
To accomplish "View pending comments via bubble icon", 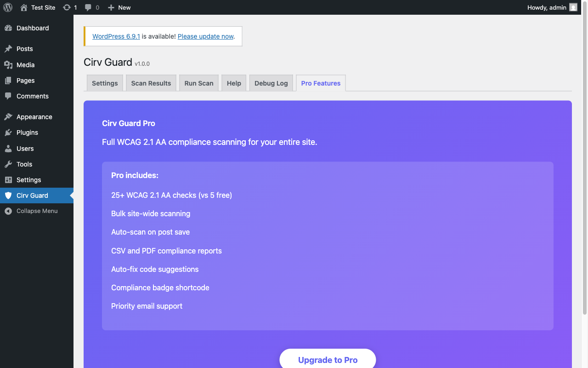I will click(87, 7).
